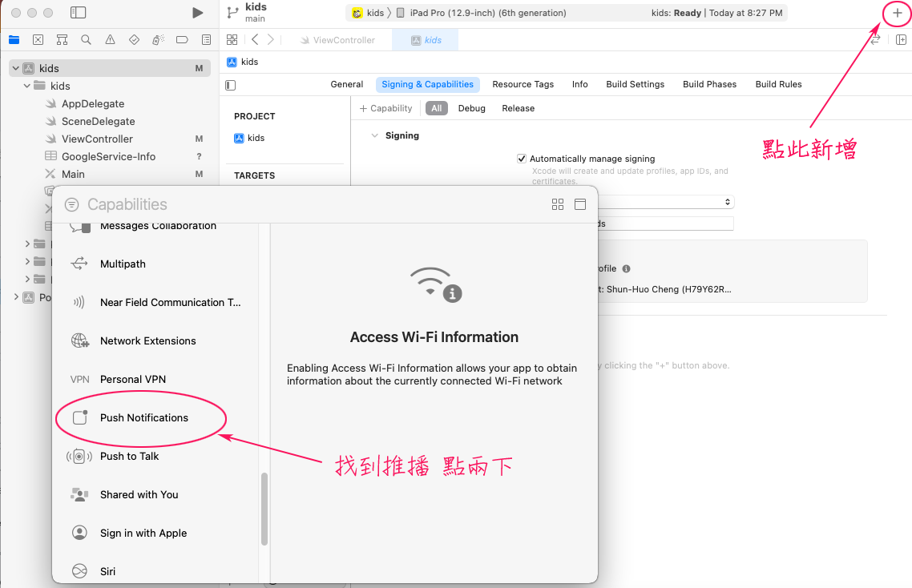This screenshot has width=912, height=588.
Task: Switch to the ViewController editor tab
Action: [337, 40]
